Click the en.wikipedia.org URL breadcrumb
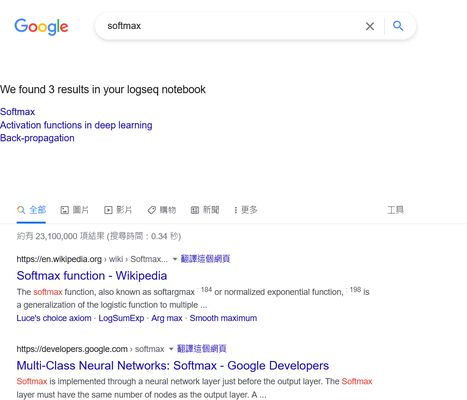The image size is (467, 400). coord(92,259)
